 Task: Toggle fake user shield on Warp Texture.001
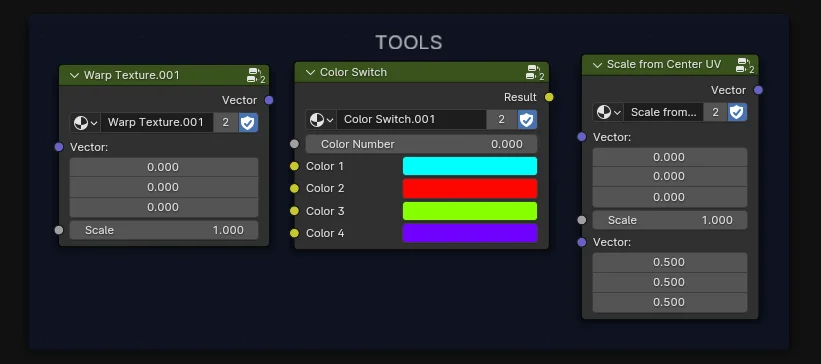tap(248, 123)
